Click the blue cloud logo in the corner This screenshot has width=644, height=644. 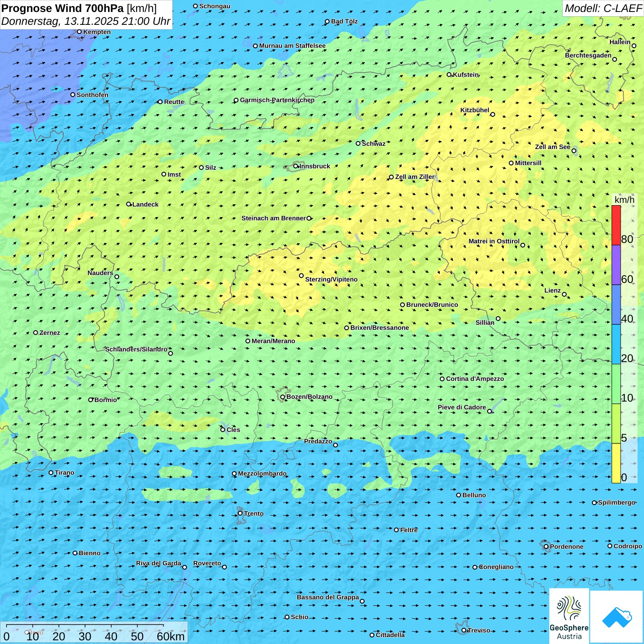click(x=617, y=617)
